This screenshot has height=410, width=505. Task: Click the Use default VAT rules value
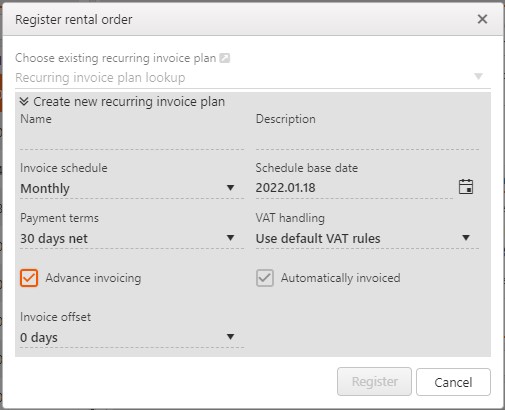click(318, 239)
